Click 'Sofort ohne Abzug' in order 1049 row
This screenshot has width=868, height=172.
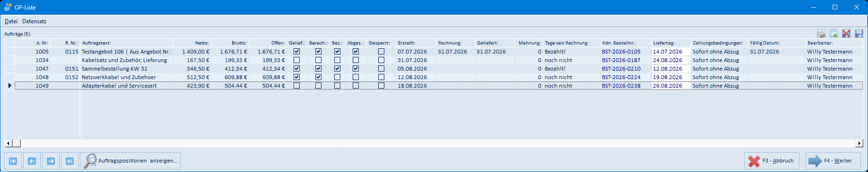click(716, 86)
